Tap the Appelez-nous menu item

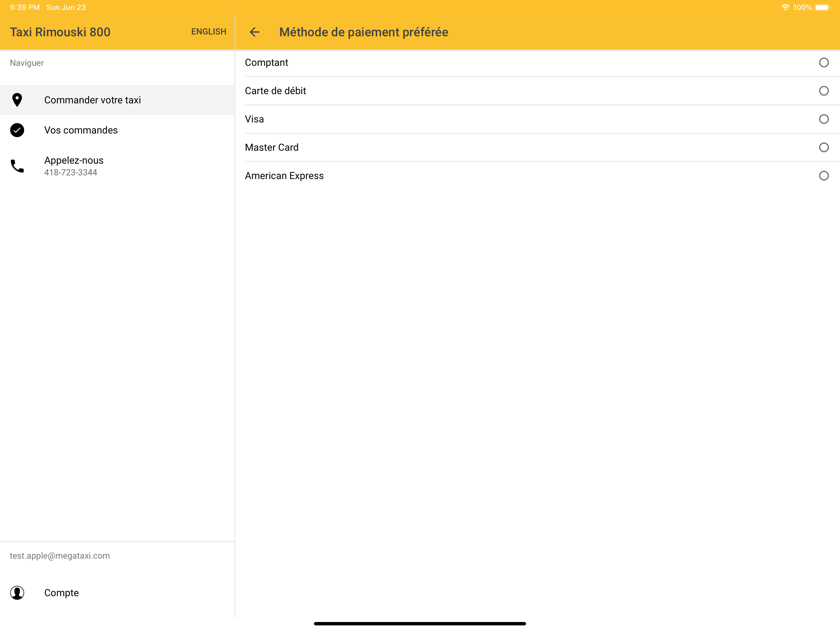117,166
